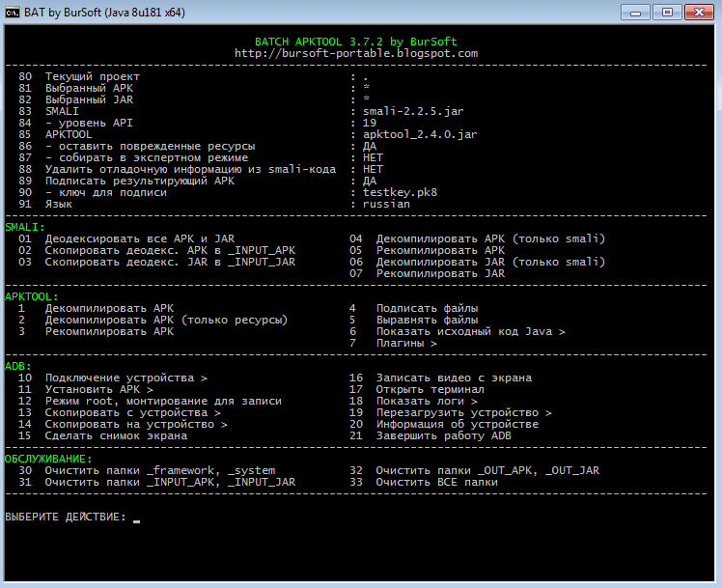Viewport: 722px width, 588px height.
Task: Click the ОБСЛУЖИВАНИЕ: section heading
Action: (x=48, y=459)
